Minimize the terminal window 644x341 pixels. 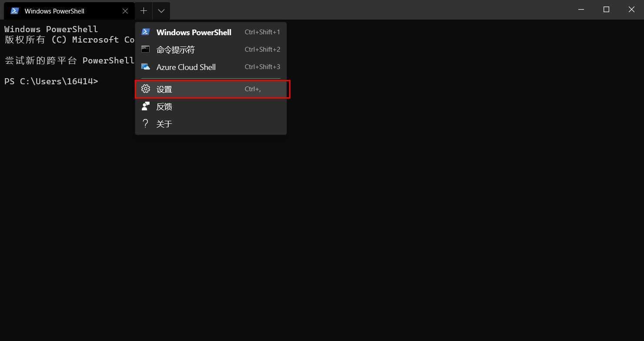pyautogui.click(x=581, y=10)
